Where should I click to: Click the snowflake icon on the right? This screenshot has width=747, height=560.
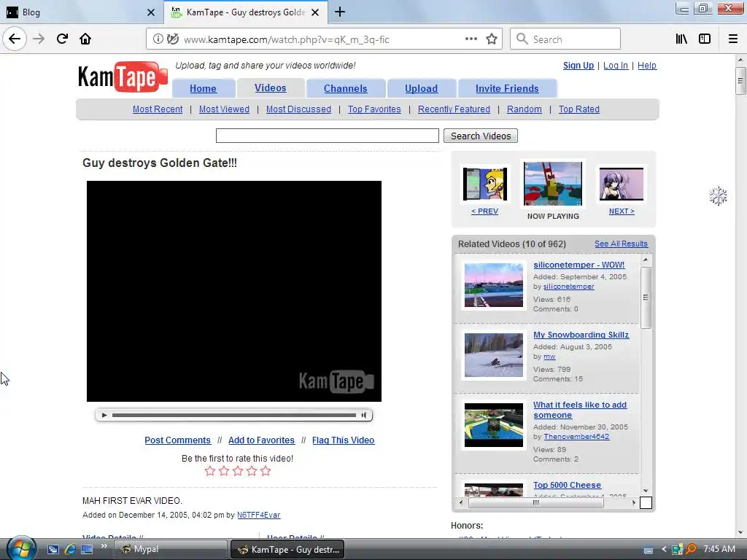click(x=718, y=195)
